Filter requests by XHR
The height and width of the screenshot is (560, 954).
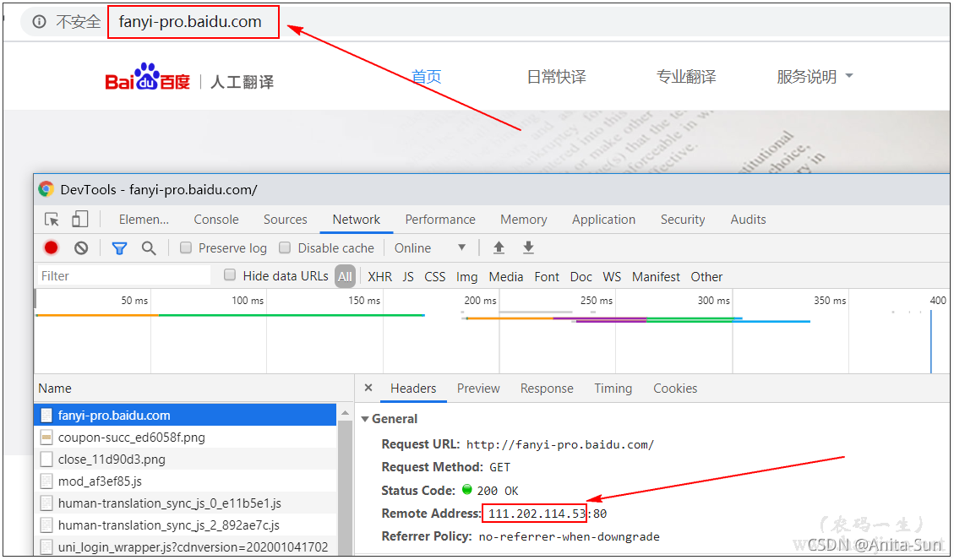tap(380, 277)
